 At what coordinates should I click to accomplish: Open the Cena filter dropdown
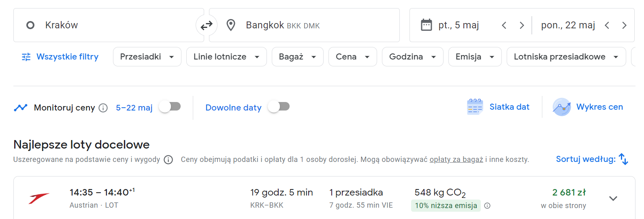(352, 57)
